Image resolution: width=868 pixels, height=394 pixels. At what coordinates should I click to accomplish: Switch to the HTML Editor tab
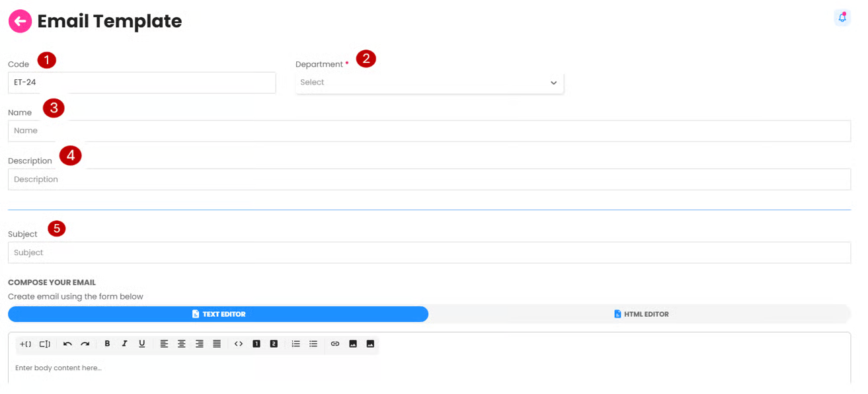pos(640,314)
